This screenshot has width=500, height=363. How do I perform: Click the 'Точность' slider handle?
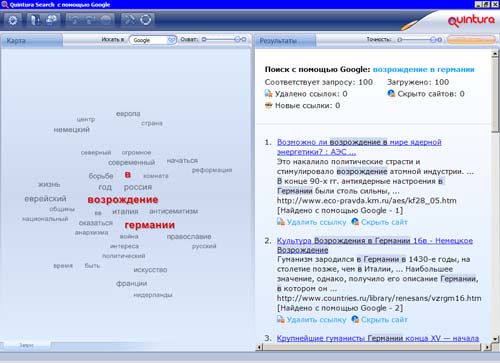(x=433, y=40)
